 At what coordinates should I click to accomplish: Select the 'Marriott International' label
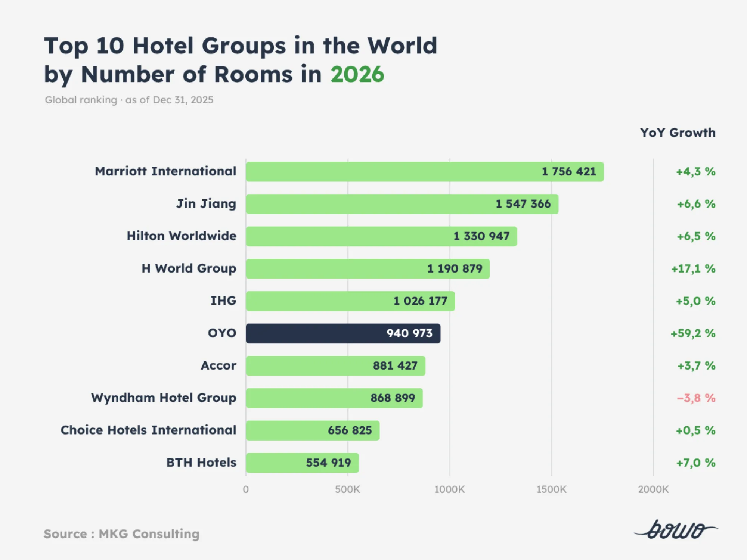[165, 171]
